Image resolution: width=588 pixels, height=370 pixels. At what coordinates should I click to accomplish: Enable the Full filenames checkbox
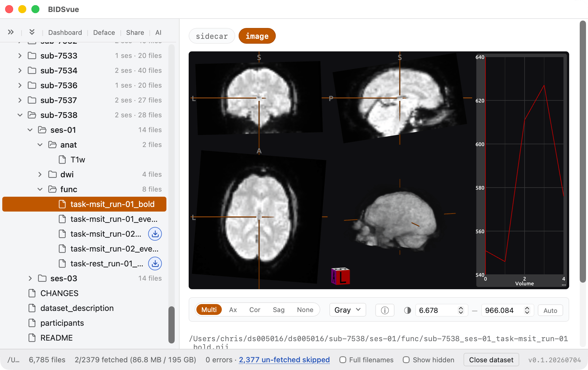click(x=343, y=360)
